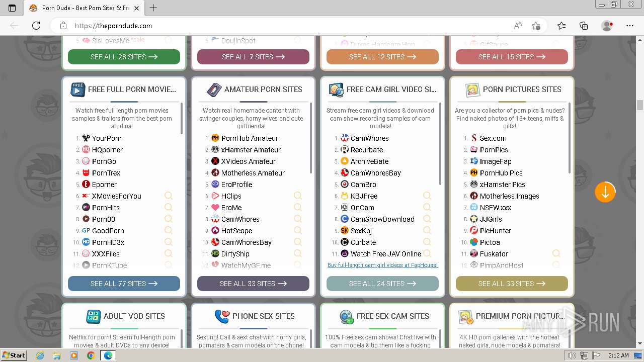Click magnifier icon beside KBJFree
Viewport: 644px width, 362px height.
pyautogui.click(x=427, y=196)
